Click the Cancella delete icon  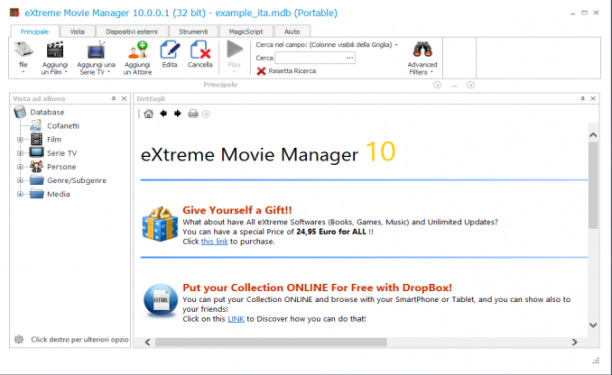pos(200,50)
